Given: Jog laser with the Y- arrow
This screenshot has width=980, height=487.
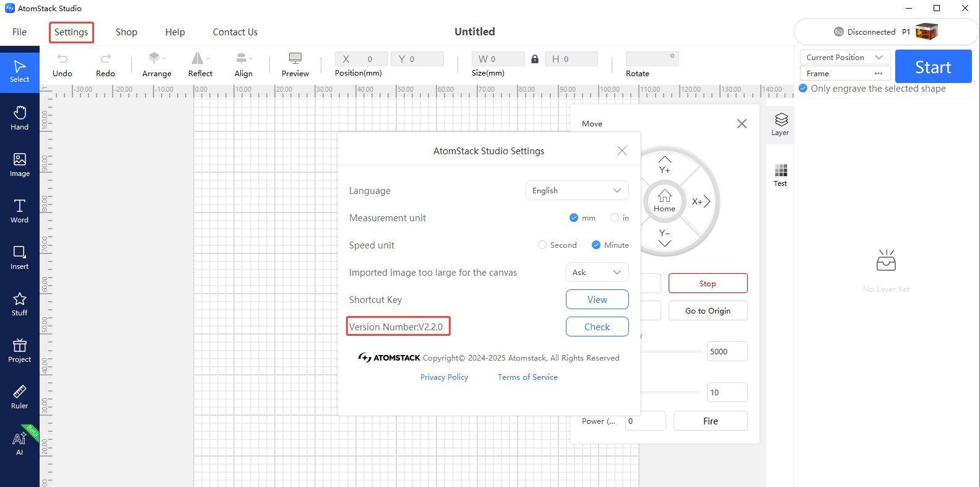Looking at the screenshot, I should tap(665, 238).
